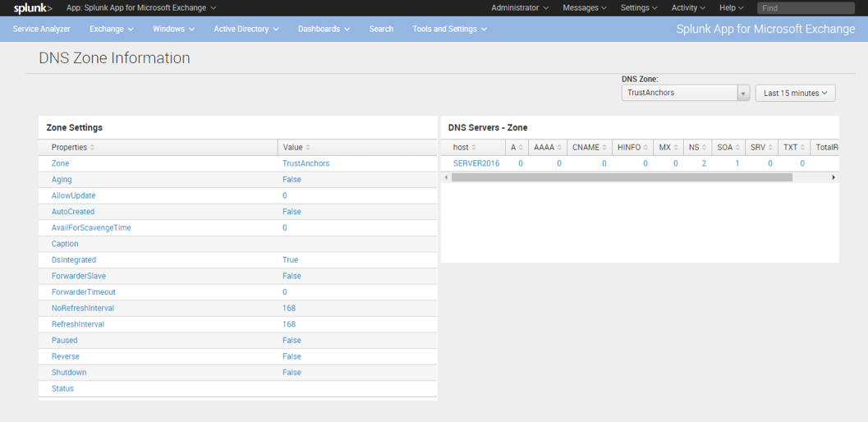This screenshot has height=422, width=868.
Task: Click the right arrow of horizontal scrollbar
Action: pyautogui.click(x=834, y=177)
